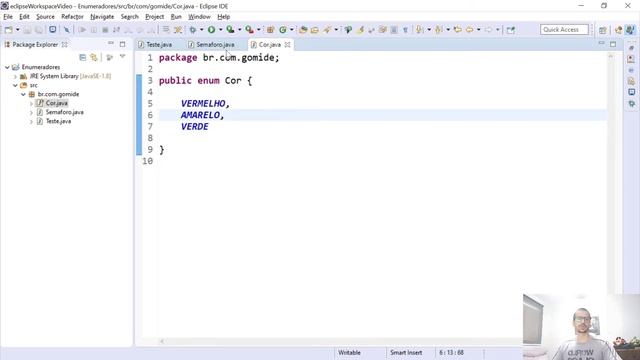The image size is (640, 360).
Task: Select Teste.java in Package Explorer
Action: pos(58,121)
